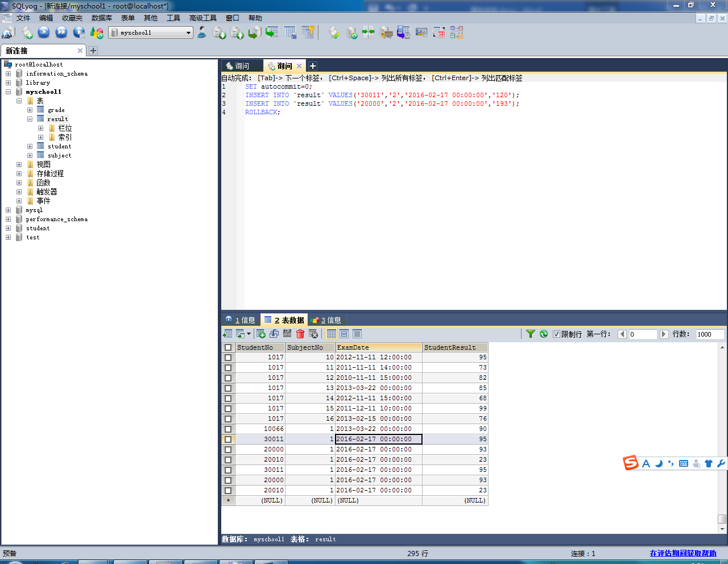Click the insert new row icon

pos(261,334)
